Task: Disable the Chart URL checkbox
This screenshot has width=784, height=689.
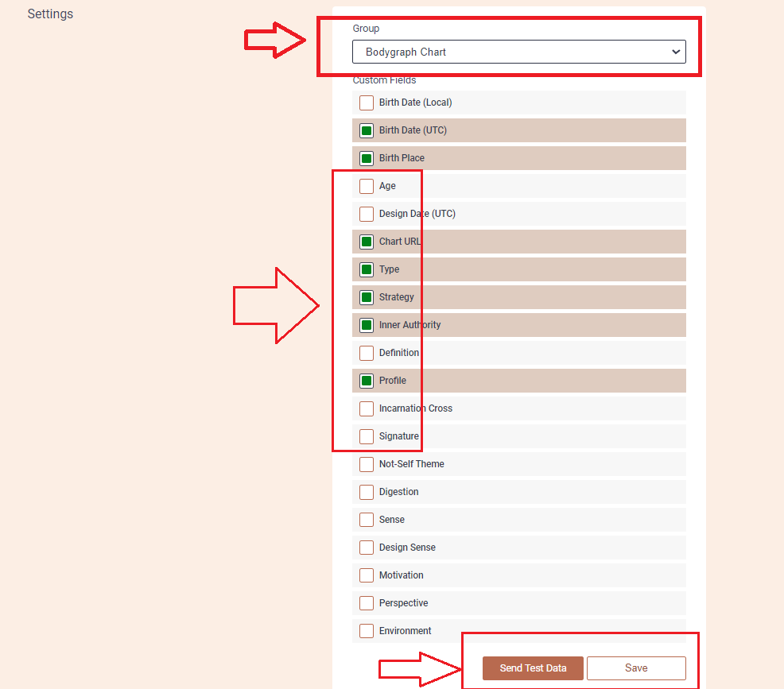Action: 367,242
